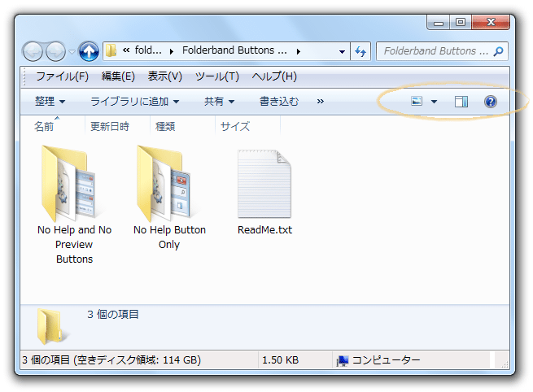The height and width of the screenshot is (392, 533).
Task: Close the Explorer window
Action: (x=491, y=23)
